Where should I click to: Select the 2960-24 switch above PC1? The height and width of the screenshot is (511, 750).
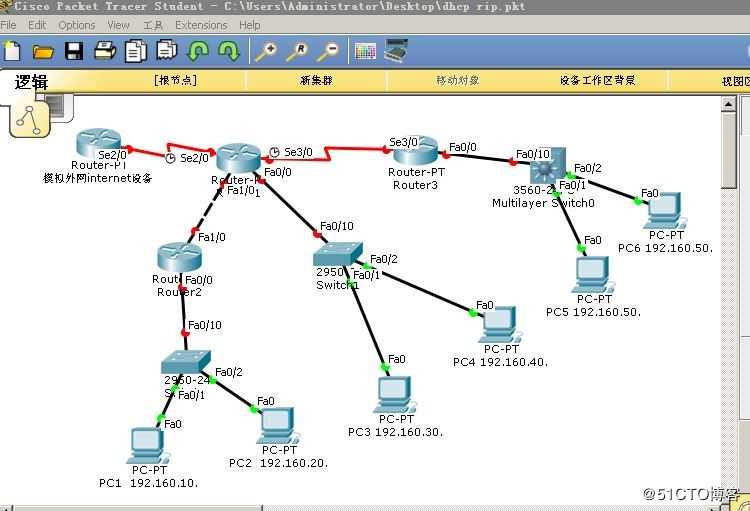[186, 362]
